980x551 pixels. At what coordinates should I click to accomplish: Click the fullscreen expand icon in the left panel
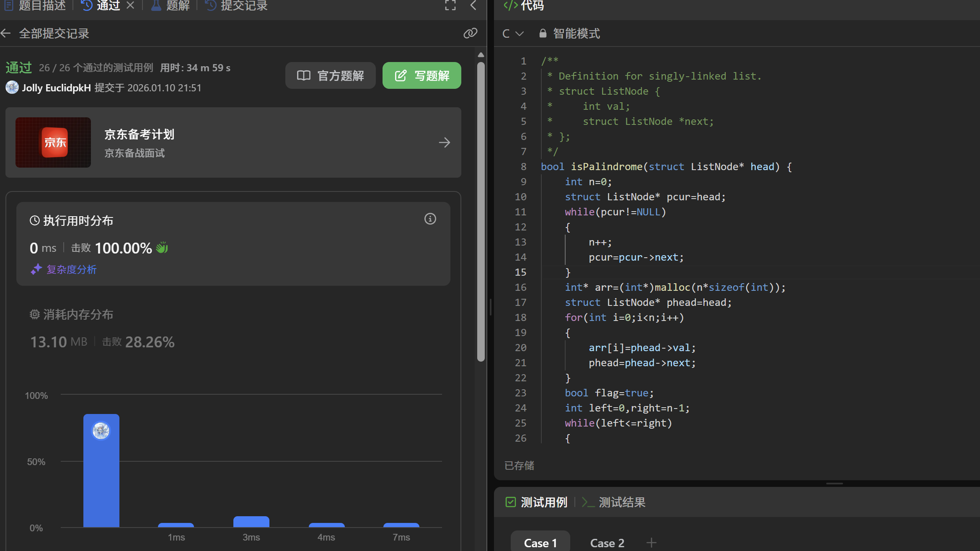(x=450, y=5)
